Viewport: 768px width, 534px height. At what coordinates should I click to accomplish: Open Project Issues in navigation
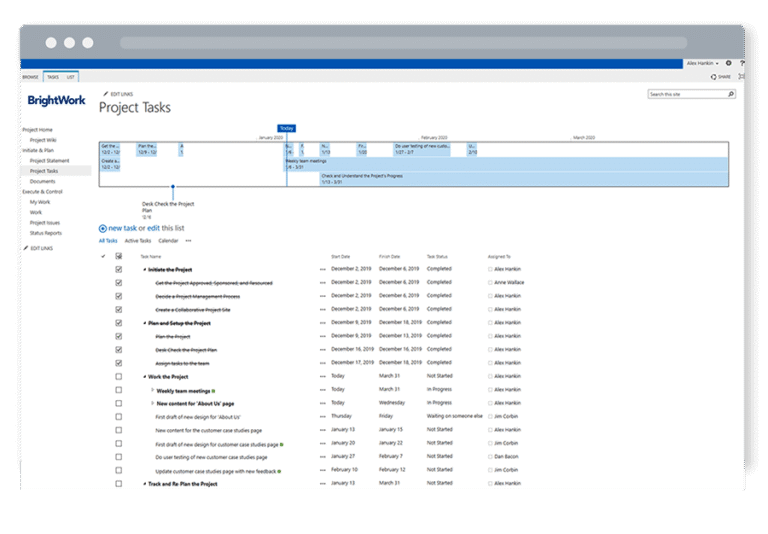point(45,222)
